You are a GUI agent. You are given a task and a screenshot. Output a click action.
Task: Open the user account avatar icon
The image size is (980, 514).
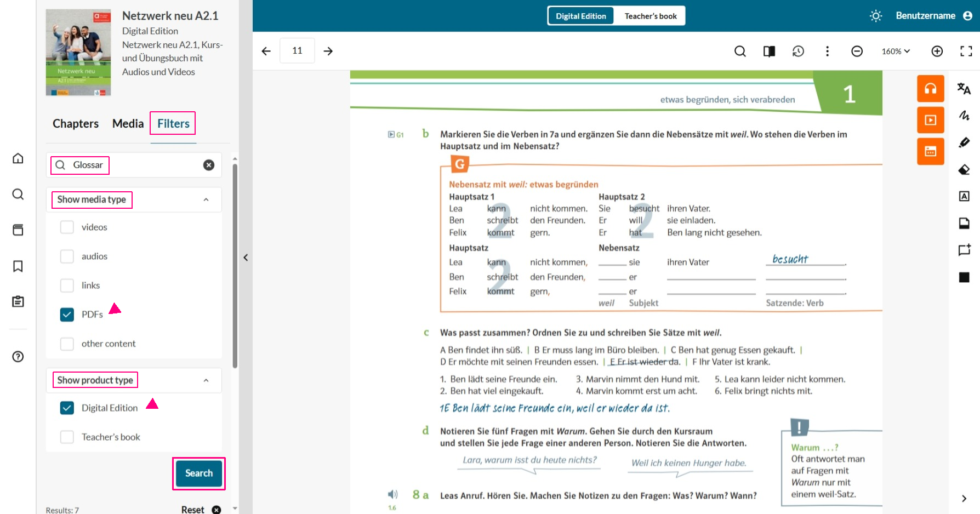point(968,16)
